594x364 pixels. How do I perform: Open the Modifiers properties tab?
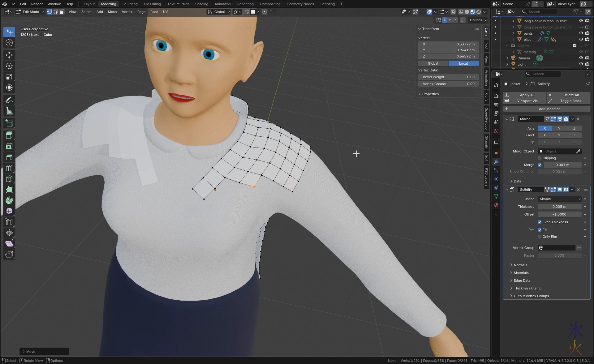496,162
